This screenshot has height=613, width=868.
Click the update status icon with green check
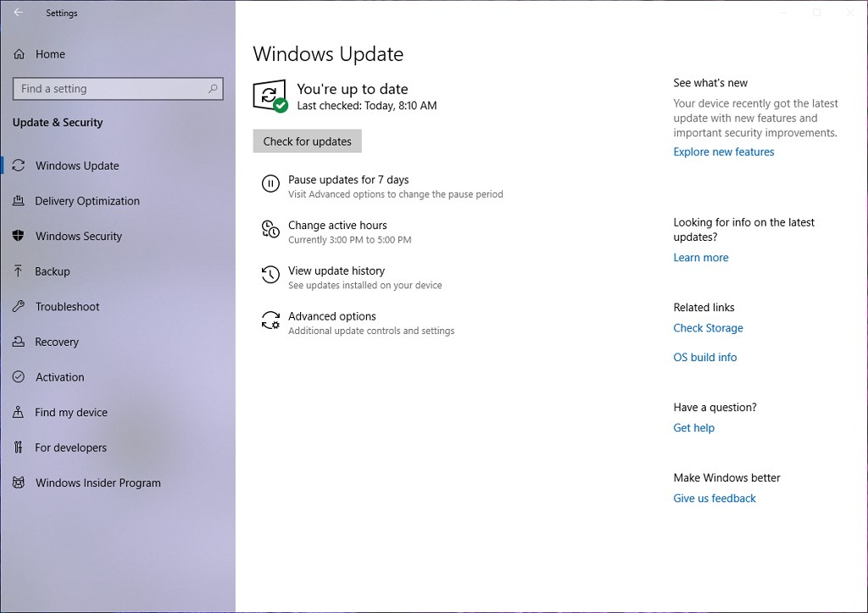pos(270,96)
